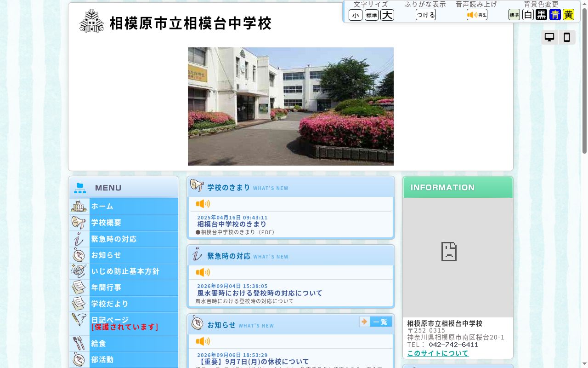Change background color to white (白)

pos(528,15)
